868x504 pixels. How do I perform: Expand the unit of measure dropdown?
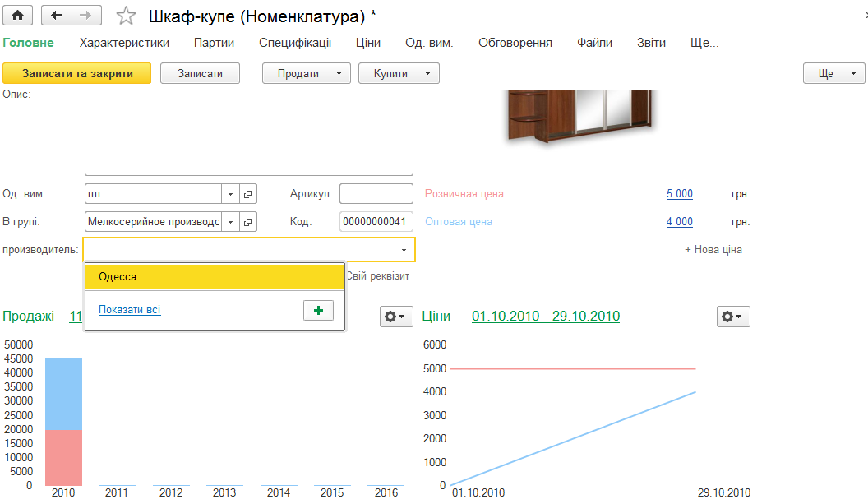point(230,194)
